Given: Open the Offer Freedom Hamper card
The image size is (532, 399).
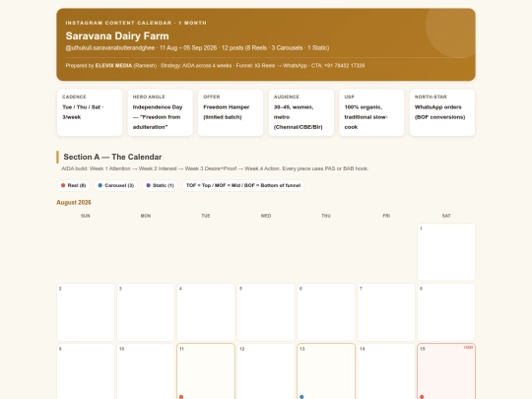Looking at the screenshot, I should point(231,112).
